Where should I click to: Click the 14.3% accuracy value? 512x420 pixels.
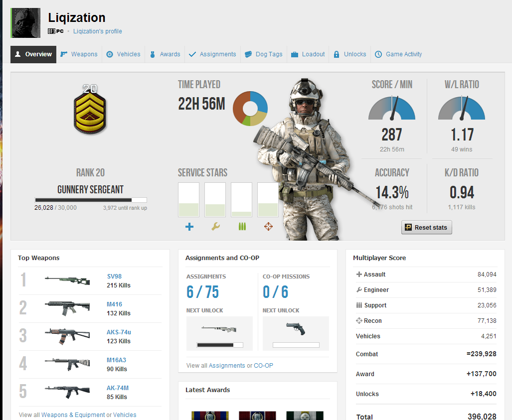coord(392,192)
